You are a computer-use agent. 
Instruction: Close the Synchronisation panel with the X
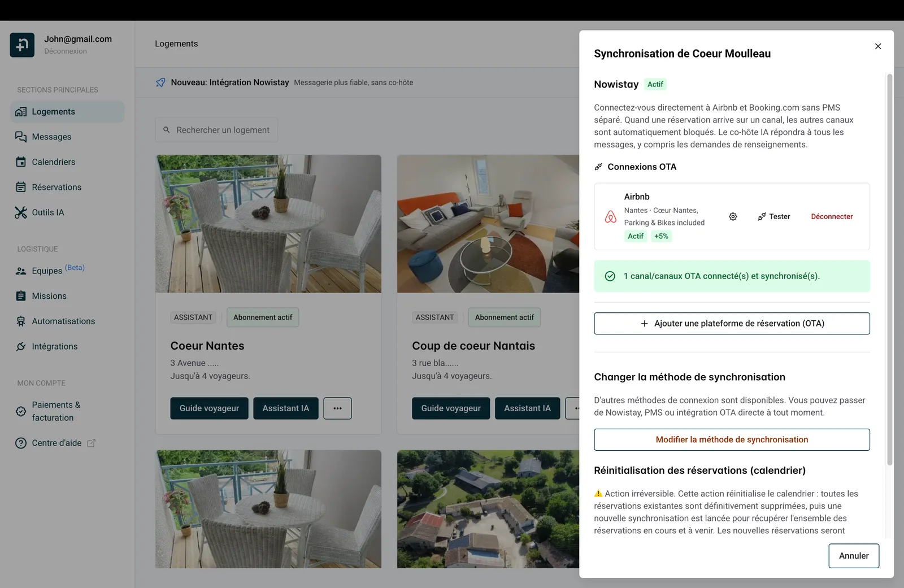878,46
